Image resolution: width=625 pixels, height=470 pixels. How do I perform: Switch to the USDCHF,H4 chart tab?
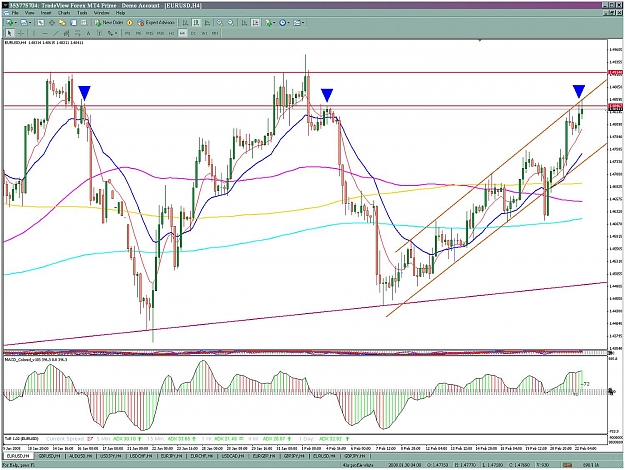click(x=142, y=456)
